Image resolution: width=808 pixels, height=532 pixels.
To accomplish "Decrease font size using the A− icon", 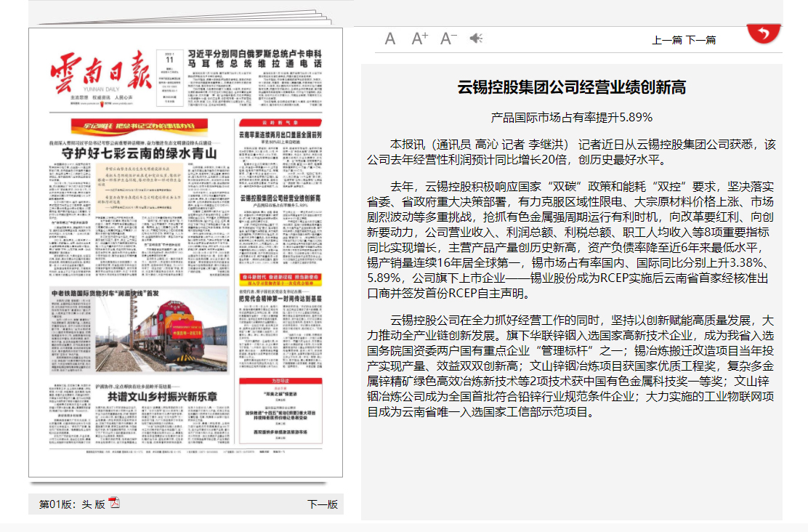I will (x=448, y=39).
